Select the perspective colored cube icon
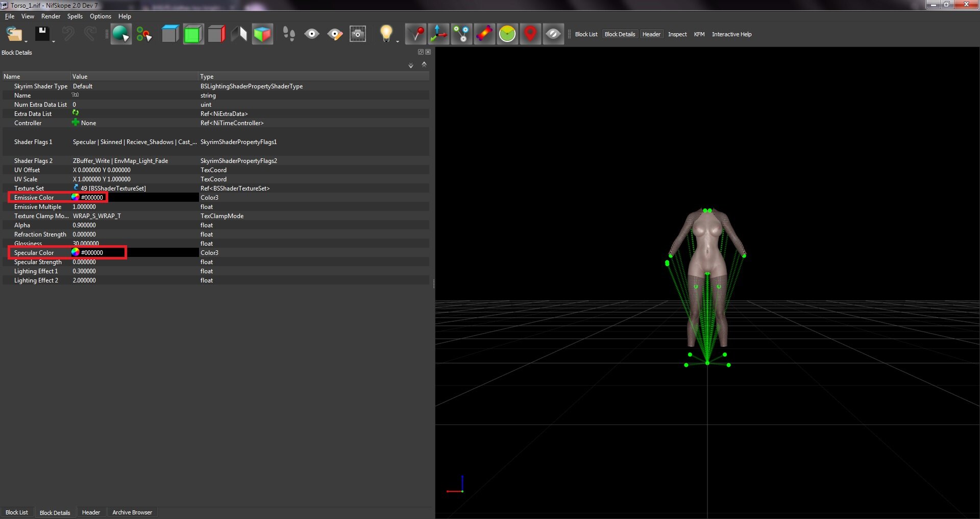This screenshot has height=519, width=980. (x=262, y=34)
